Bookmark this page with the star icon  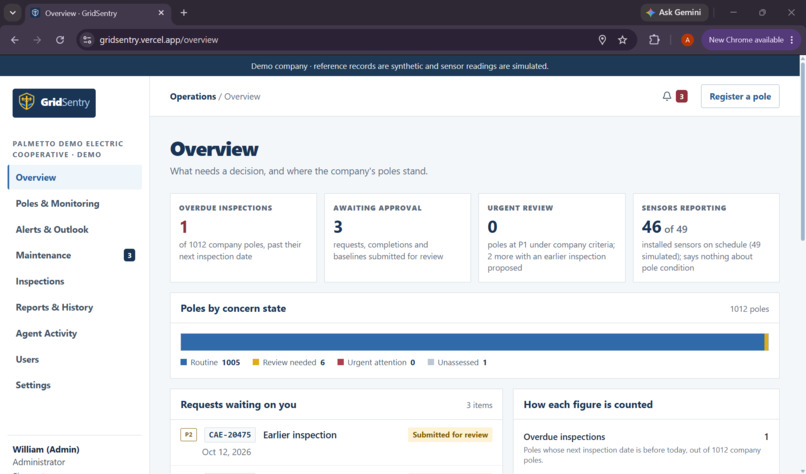point(622,40)
